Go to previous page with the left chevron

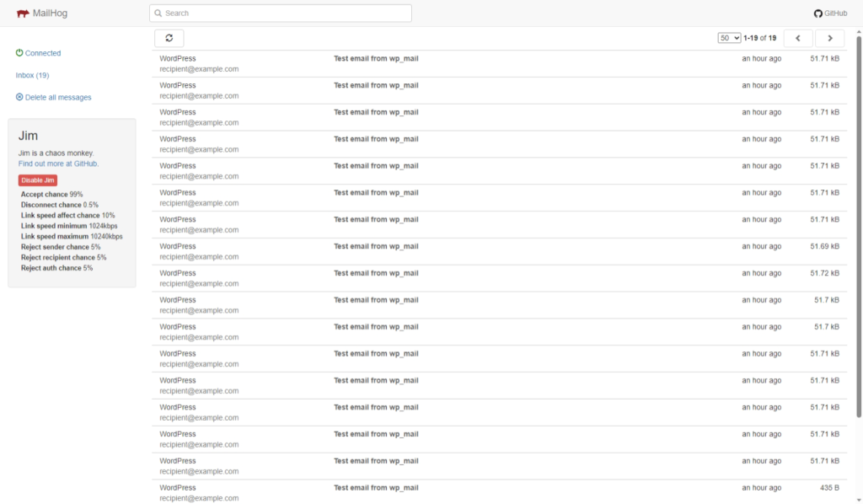(798, 37)
